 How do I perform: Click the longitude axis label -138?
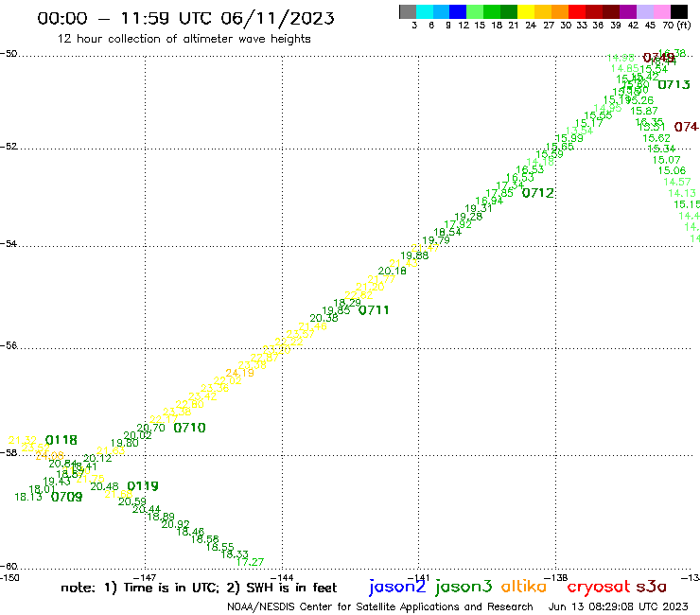click(555, 578)
